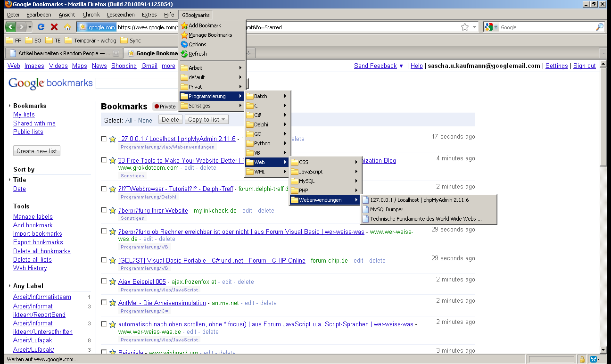This screenshot has height=364, width=611.
Task: Open the Sync bookmarks toolbar folder
Action: 131,41
